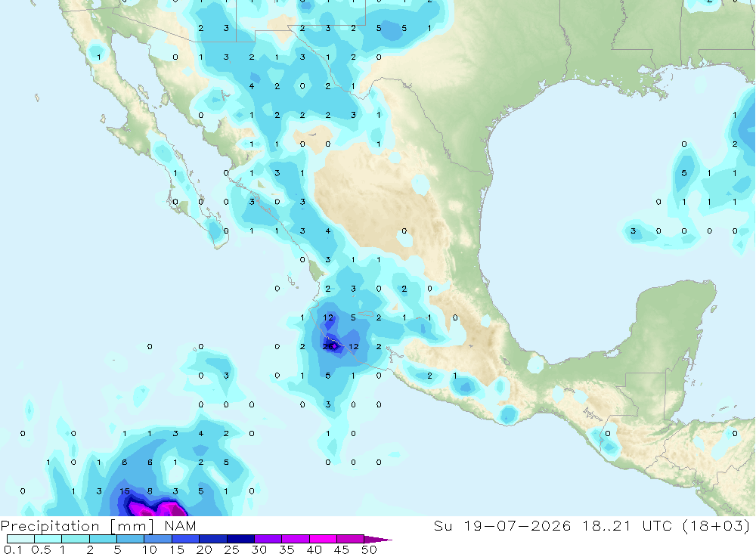Viewport: 756px width, 554px height.
Task: Click the arrow-shaped legend tip past 50
Action: pos(377,539)
